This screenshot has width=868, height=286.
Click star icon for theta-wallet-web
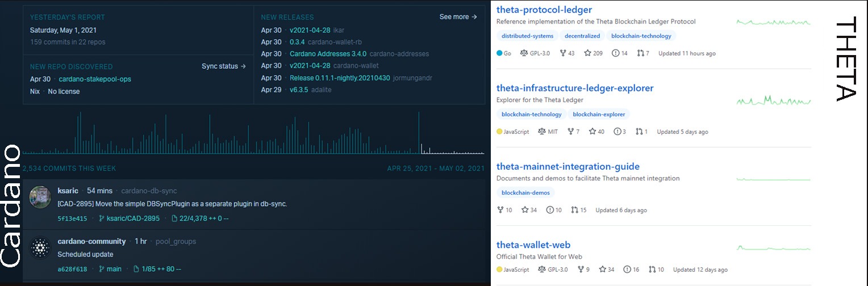[x=603, y=270]
